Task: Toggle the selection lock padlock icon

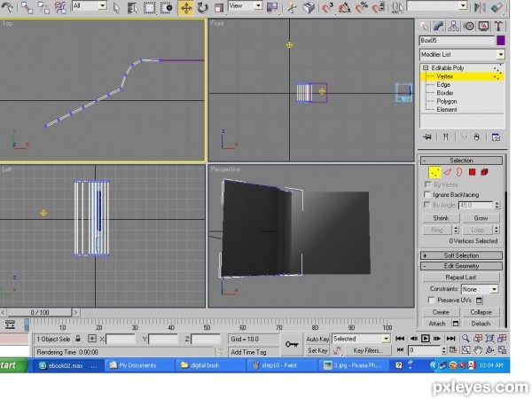Action: 78,339
